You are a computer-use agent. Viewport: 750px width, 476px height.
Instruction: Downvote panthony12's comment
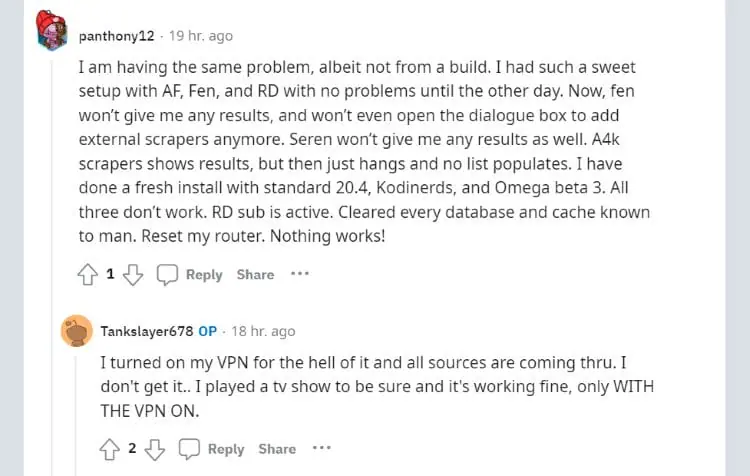click(x=132, y=274)
